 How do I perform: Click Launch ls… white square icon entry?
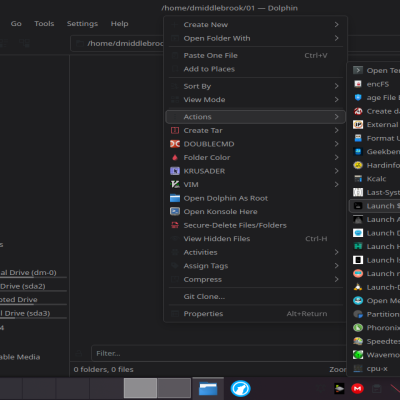point(375,260)
